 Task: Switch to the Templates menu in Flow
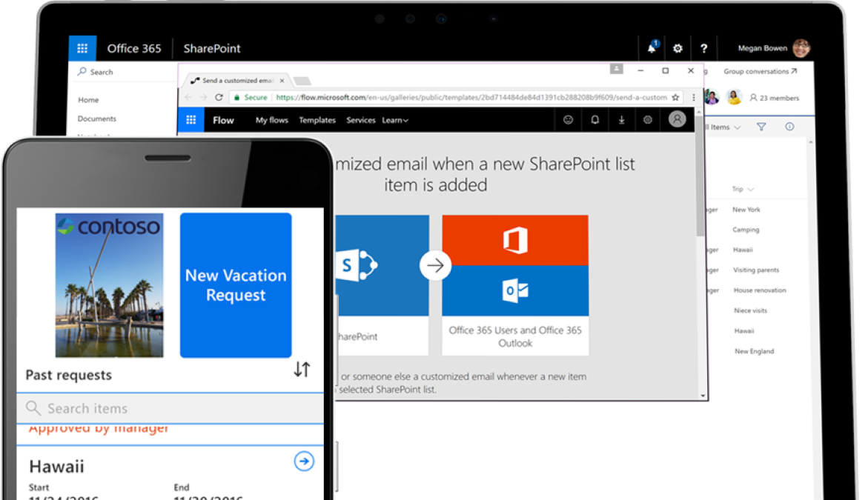pyautogui.click(x=317, y=119)
